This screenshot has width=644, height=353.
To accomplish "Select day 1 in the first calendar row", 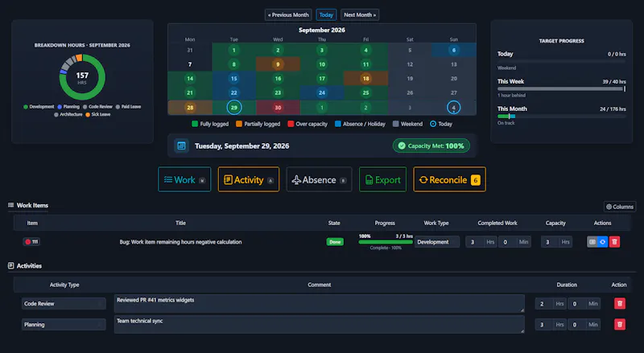I will coord(234,50).
